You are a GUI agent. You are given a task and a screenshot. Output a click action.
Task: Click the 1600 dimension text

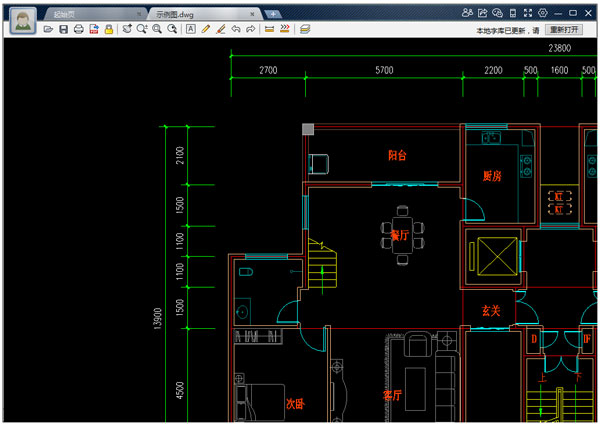[559, 70]
